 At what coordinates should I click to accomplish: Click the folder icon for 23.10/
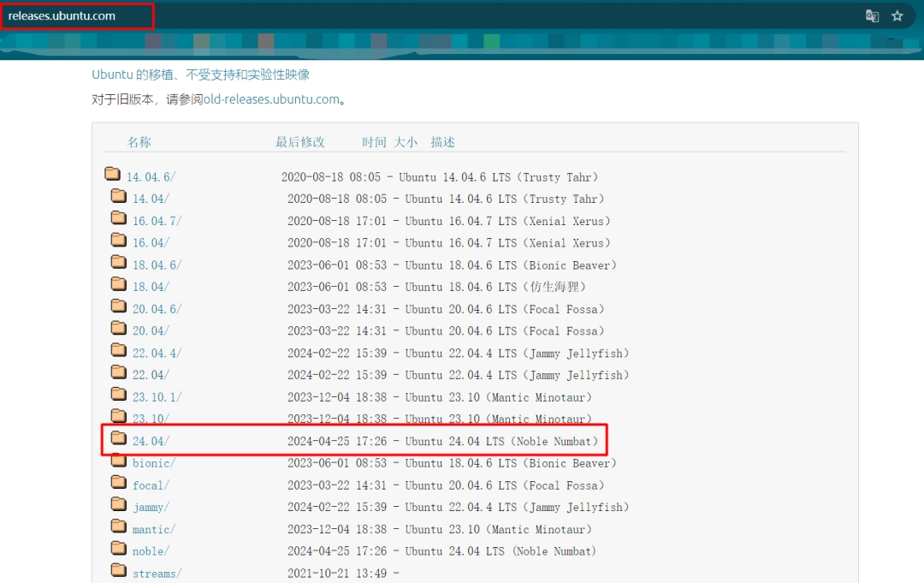click(118, 415)
